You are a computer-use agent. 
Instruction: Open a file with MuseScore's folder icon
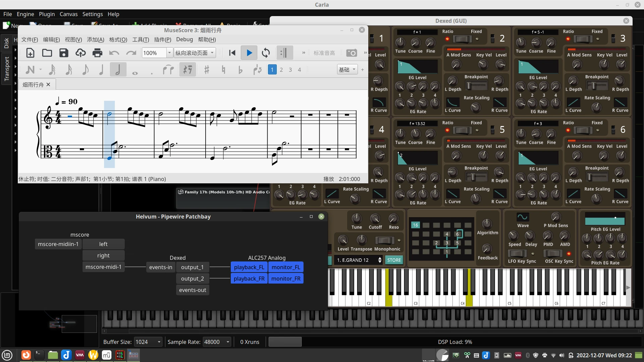click(47, 53)
